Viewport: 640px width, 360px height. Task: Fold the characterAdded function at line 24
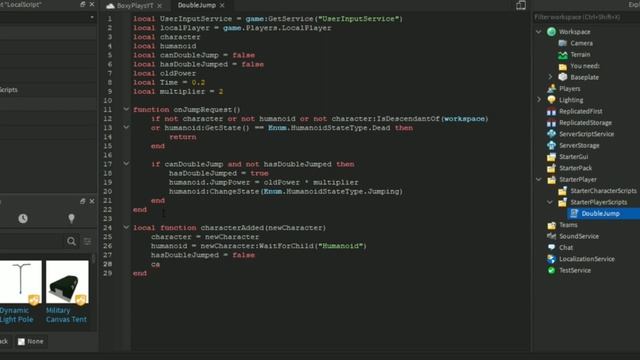pos(126,227)
